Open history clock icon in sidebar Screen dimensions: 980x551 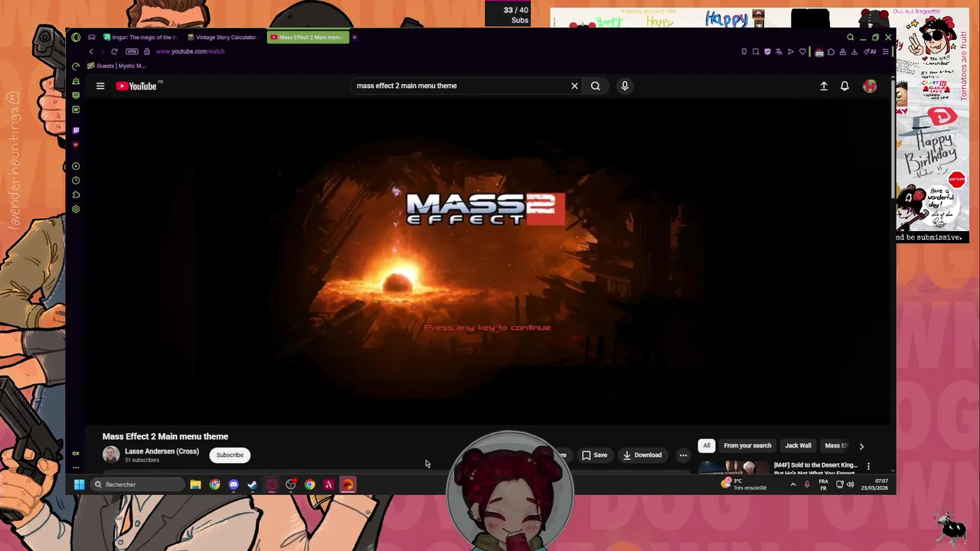76,181
